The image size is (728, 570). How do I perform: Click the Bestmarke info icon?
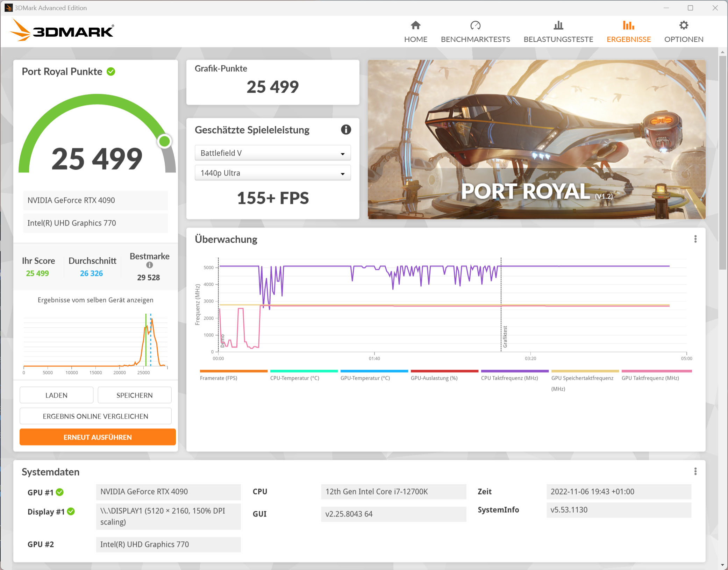pos(149,265)
